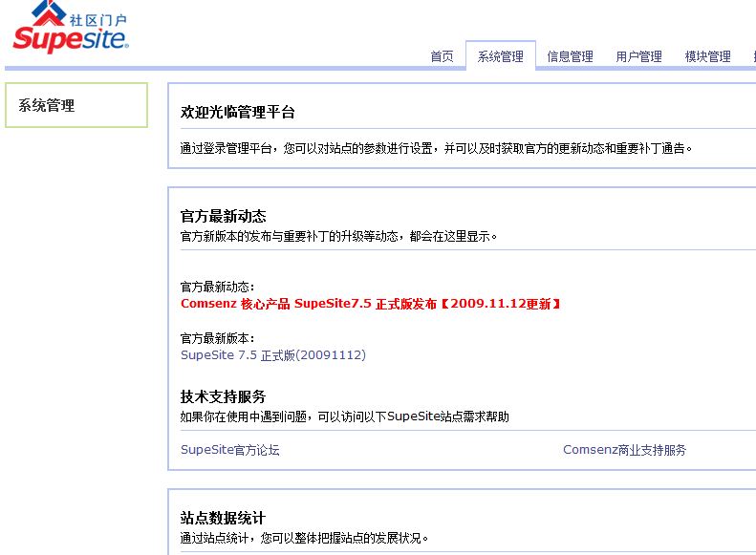Click the 官方最新动态 section heading
Screen dimensions: 756x555
(x=224, y=216)
